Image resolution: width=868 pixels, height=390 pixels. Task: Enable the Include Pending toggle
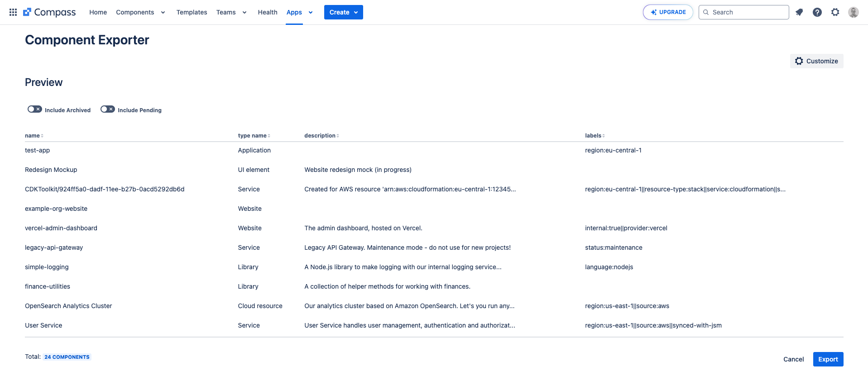coord(108,109)
